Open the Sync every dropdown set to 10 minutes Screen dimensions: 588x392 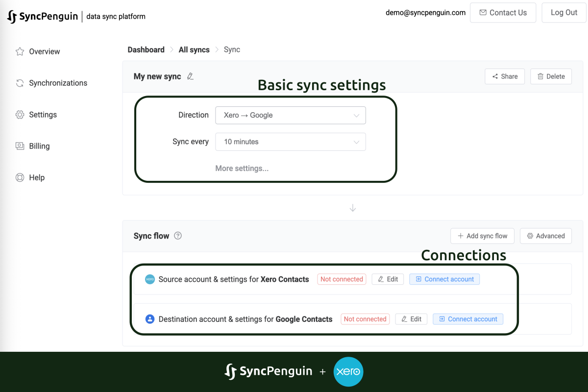[x=291, y=142]
